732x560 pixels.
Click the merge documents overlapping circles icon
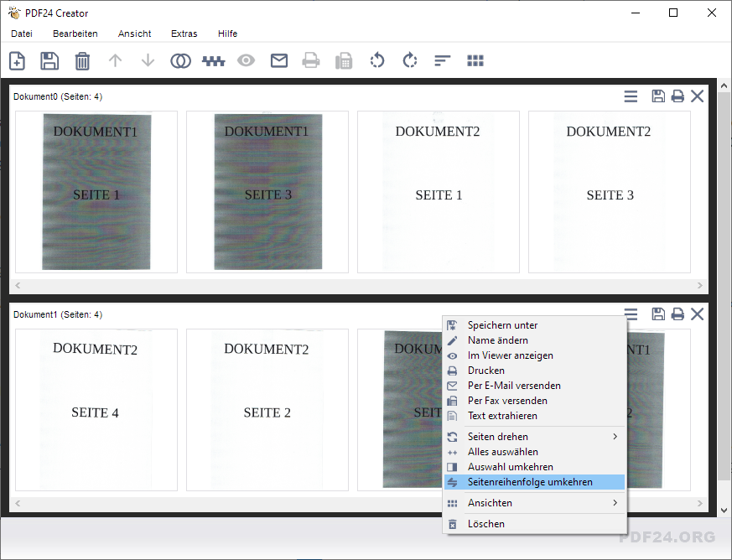pyautogui.click(x=180, y=61)
